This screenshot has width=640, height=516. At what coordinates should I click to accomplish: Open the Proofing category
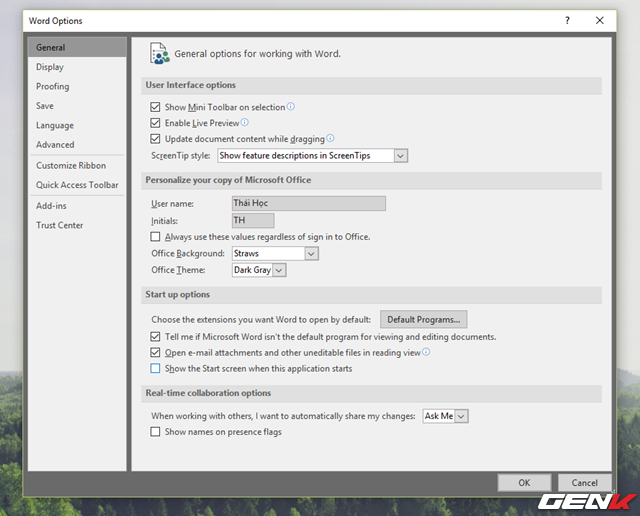[x=77, y=87]
